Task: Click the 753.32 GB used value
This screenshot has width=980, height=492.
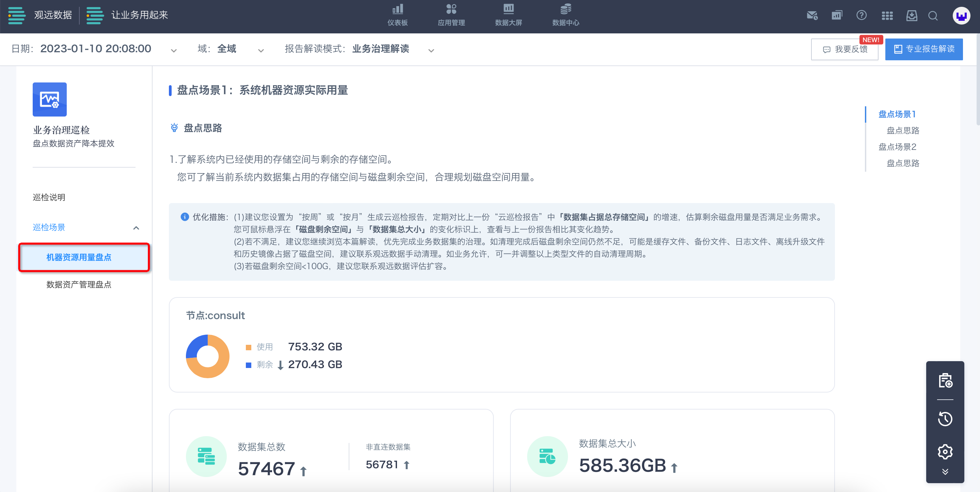Action: click(x=315, y=347)
